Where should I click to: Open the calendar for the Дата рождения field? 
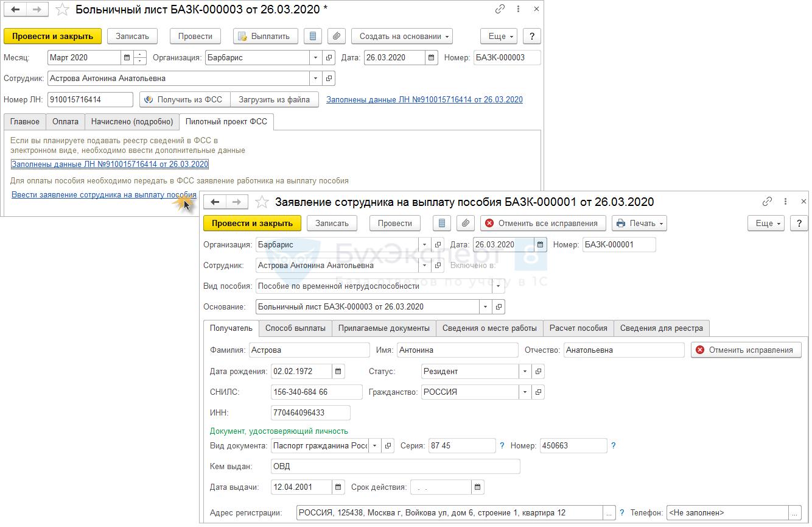coord(339,371)
